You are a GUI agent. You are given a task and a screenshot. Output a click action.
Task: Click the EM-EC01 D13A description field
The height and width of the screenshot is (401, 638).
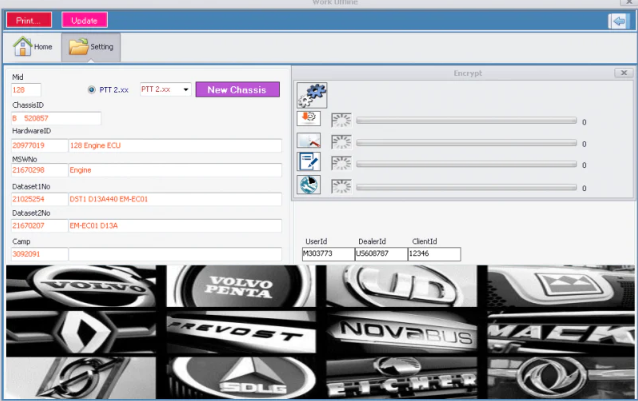[175, 226]
